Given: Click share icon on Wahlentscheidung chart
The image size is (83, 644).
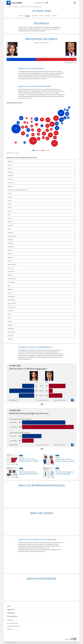Looking at the screenshot, I should pyautogui.click(x=72, y=445).
